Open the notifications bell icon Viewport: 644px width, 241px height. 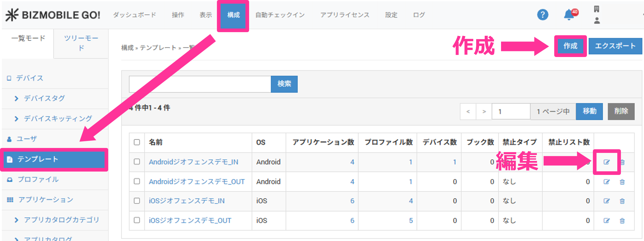coord(569,15)
